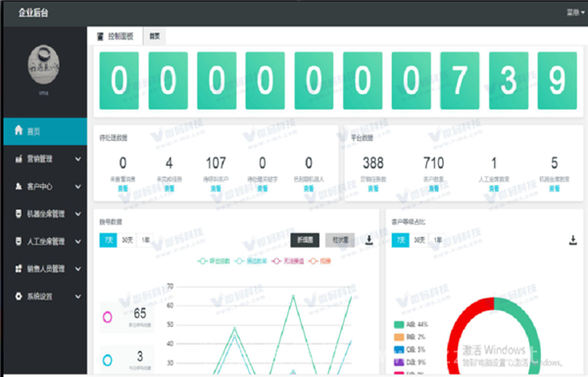Switch to the 首页 tab next to 控制面板
588x377 pixels.
(155, 36)
